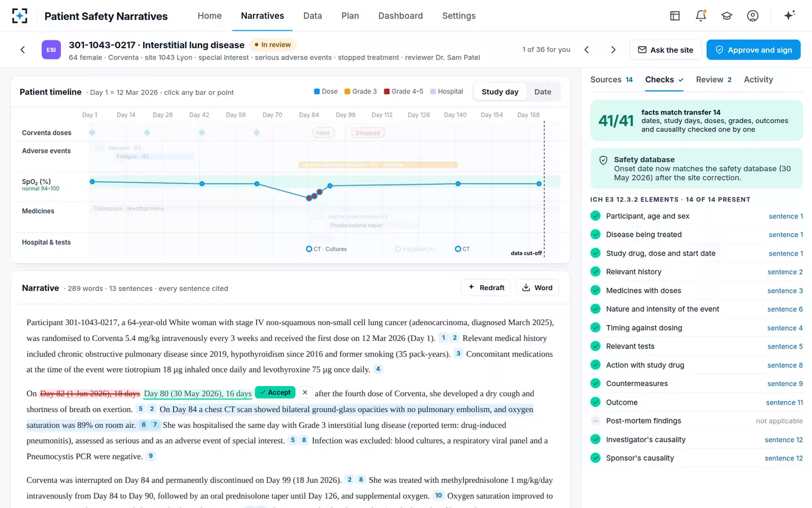Open the user profile icon
Image resolution: width=812 pixels, height=508 pixels.
tap(753, 16)
